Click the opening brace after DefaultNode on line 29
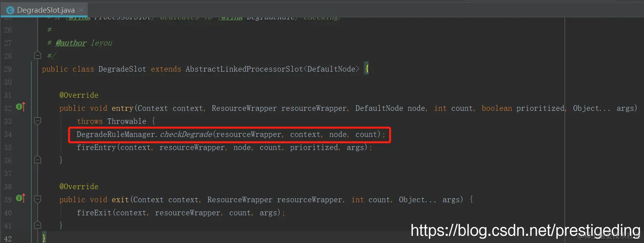Image resolution: width=644 pixels, height=243 pixels. pyautogui.click(x=367, y=69)
